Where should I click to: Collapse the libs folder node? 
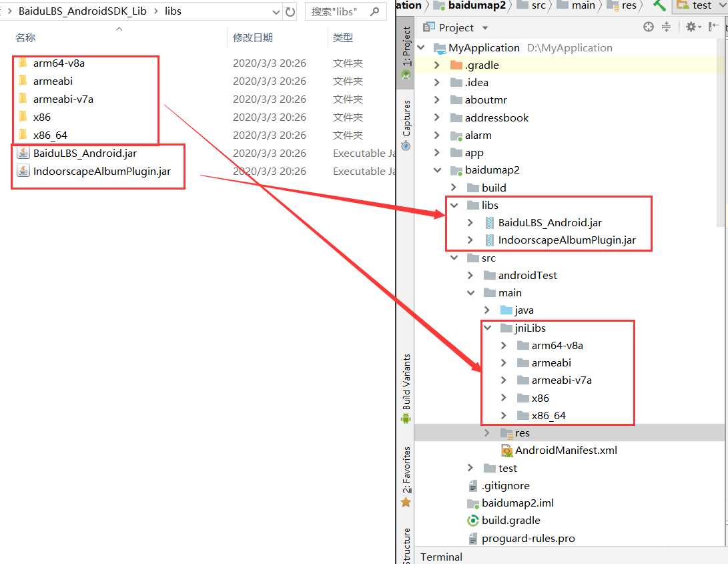[x=454, y=205]
